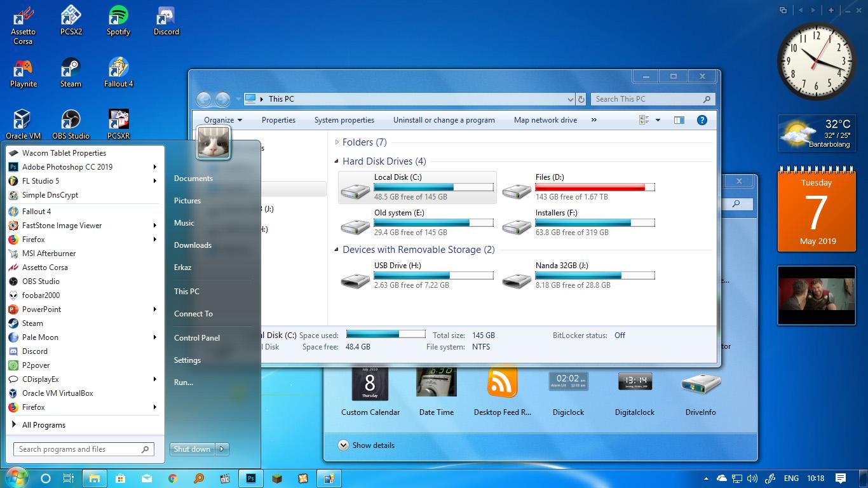Open the Action Center notification icon
The image size is (868, 488).
coord(841,478)
